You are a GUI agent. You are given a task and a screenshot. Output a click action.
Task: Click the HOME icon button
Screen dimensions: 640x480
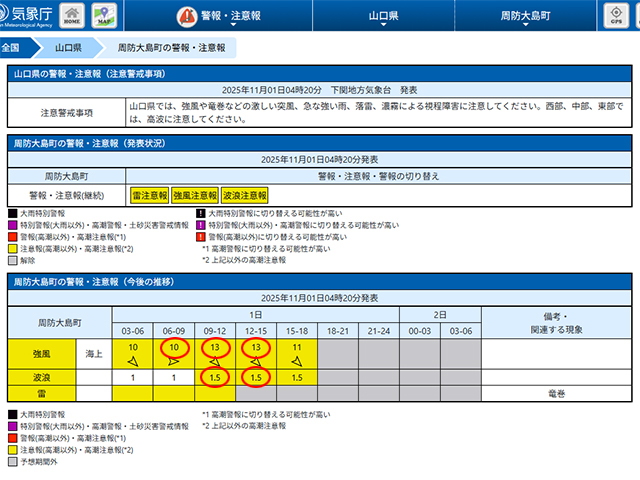coord(73,16)
